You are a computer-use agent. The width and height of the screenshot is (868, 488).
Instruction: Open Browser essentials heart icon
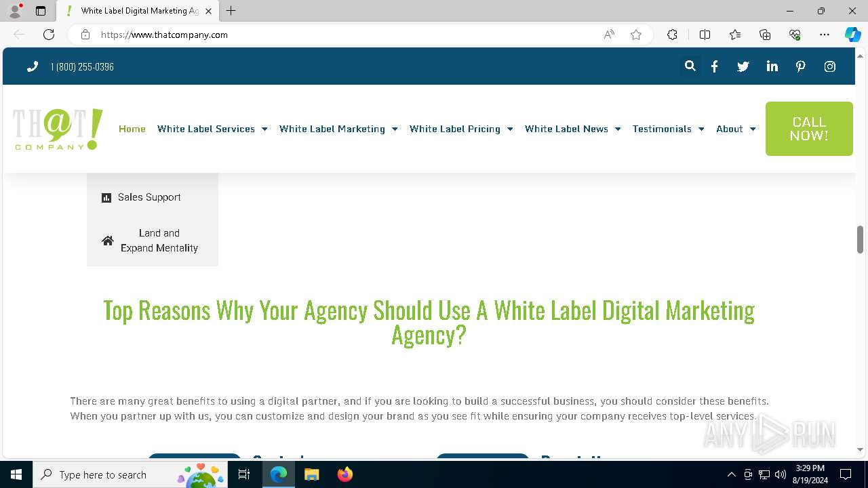[795, 35]
